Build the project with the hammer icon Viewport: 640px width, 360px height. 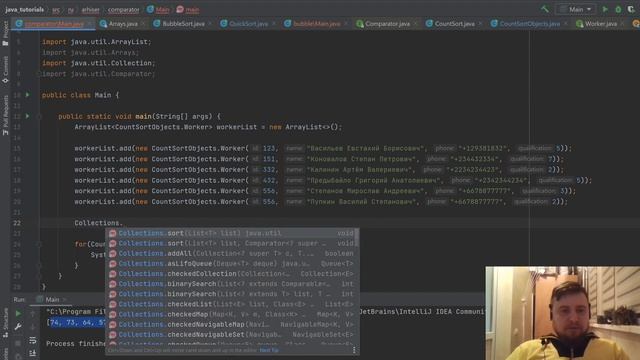click(544, 9)
